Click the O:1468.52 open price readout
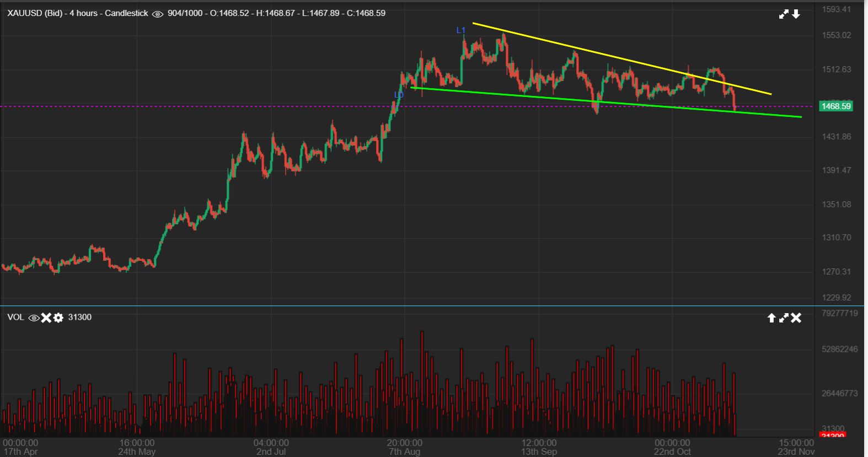868x457 pixels. click(229, 13)
